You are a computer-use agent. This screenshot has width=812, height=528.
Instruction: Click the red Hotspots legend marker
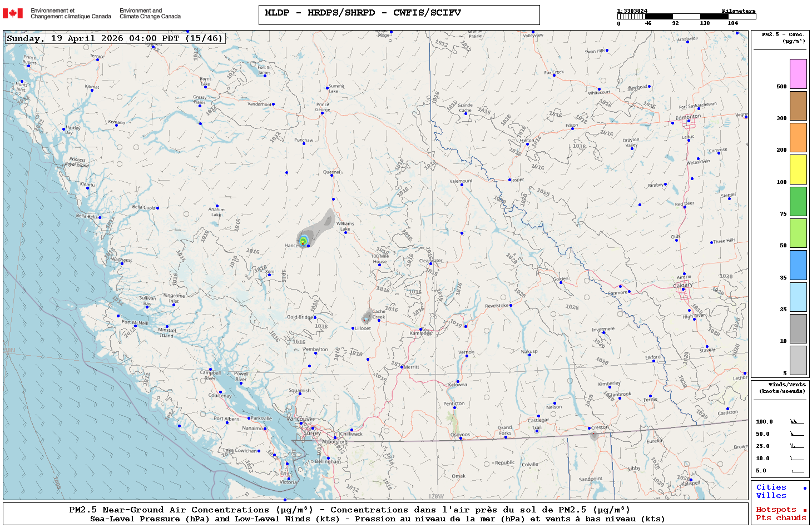[804, 510]
